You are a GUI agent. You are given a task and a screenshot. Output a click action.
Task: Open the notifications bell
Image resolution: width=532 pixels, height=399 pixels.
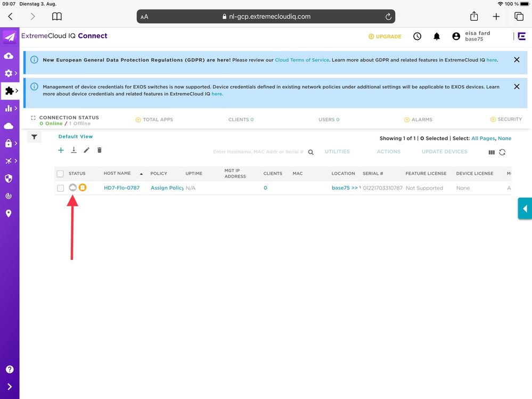[437, 36]
